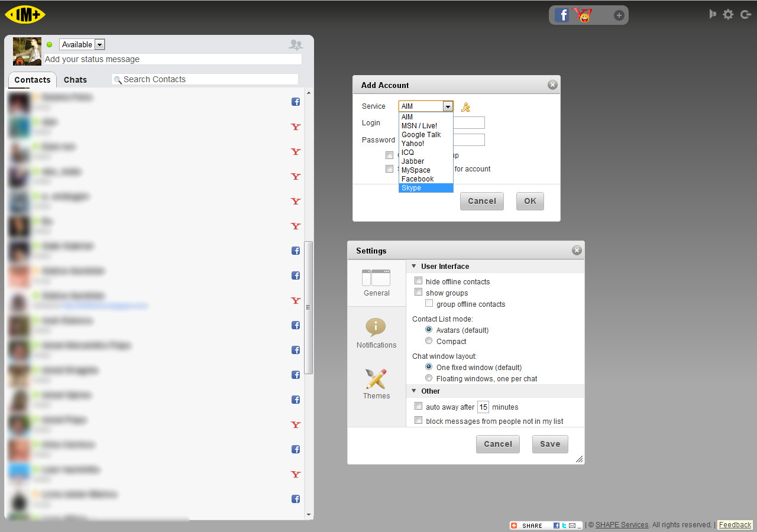Share via the footer email envelope icon
This screenshot has height=532, width=757.
[x=572, y=525]
